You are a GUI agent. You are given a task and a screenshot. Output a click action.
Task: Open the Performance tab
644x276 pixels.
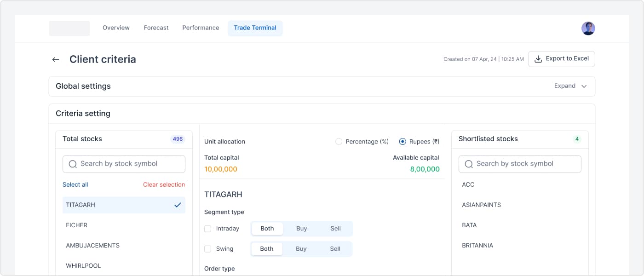click(201, 28)
